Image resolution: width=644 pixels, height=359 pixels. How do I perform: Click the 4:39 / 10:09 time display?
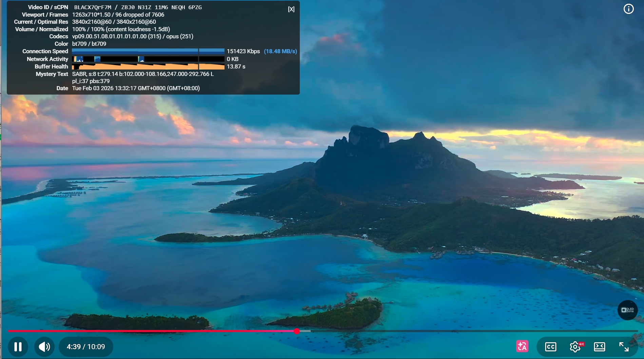(x=86, y=346)
